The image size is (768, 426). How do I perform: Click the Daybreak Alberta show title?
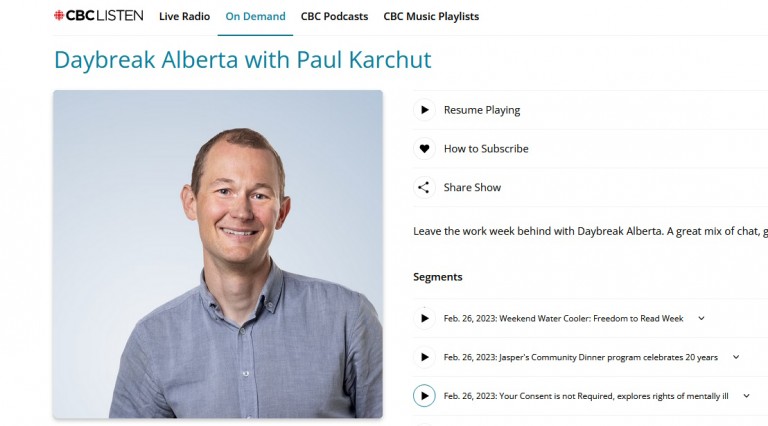click(x=242, y=60)
